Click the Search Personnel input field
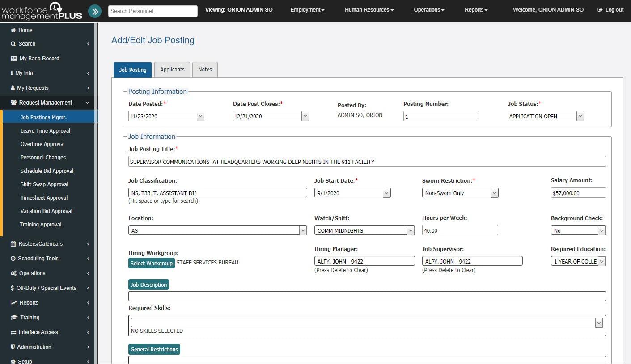 (152, 11)
